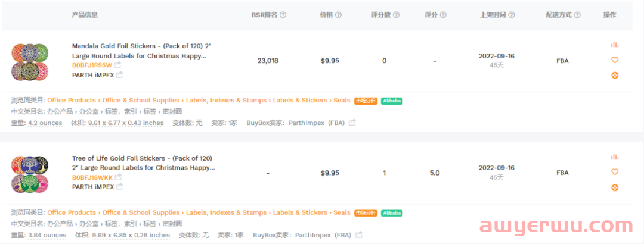Open Seals category in Tree of Life row
The image size is (644, 244).
(342, 213)
